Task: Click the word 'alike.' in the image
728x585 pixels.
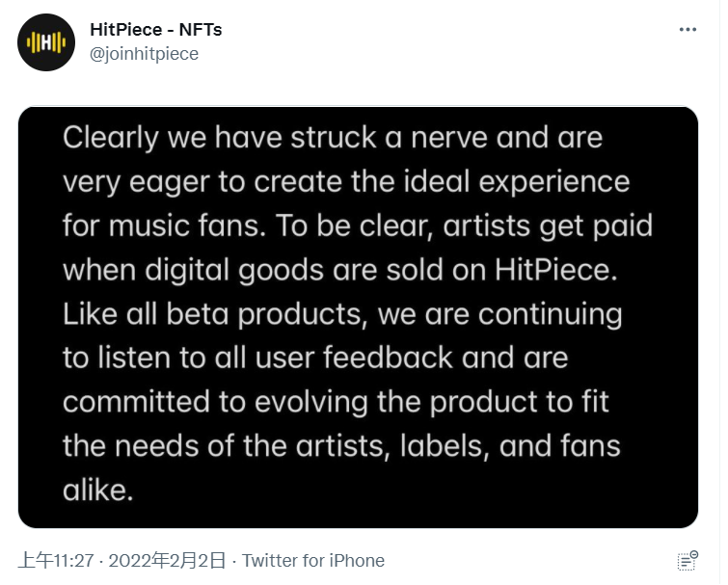Action: (x=96, y=490)
